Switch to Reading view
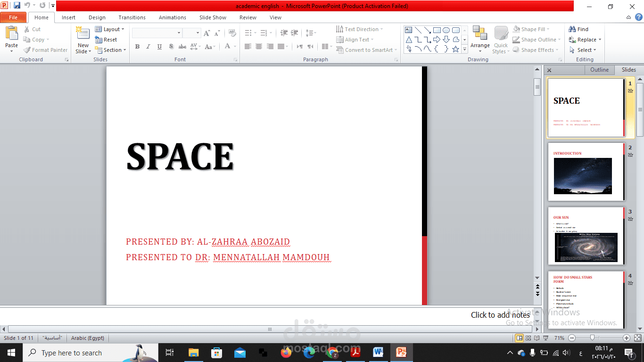644x362 pixels. (x=537, y=338)
